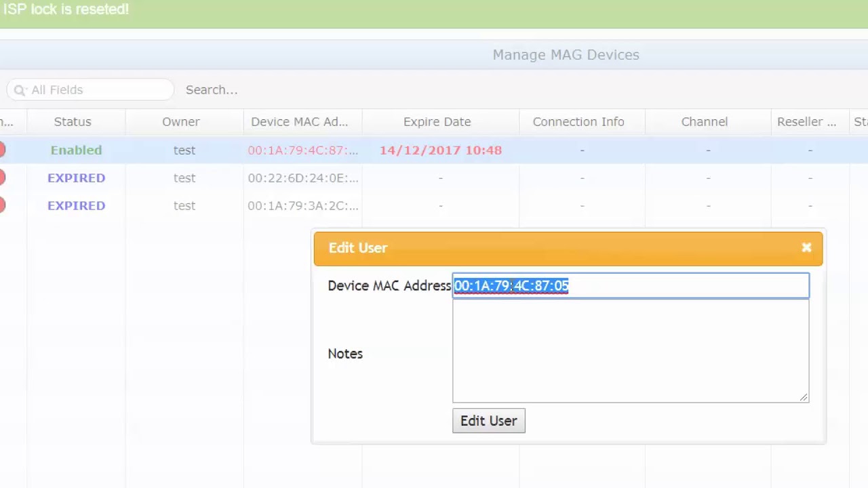Click the Manage MAG Devices title

(x=566, y=55)
